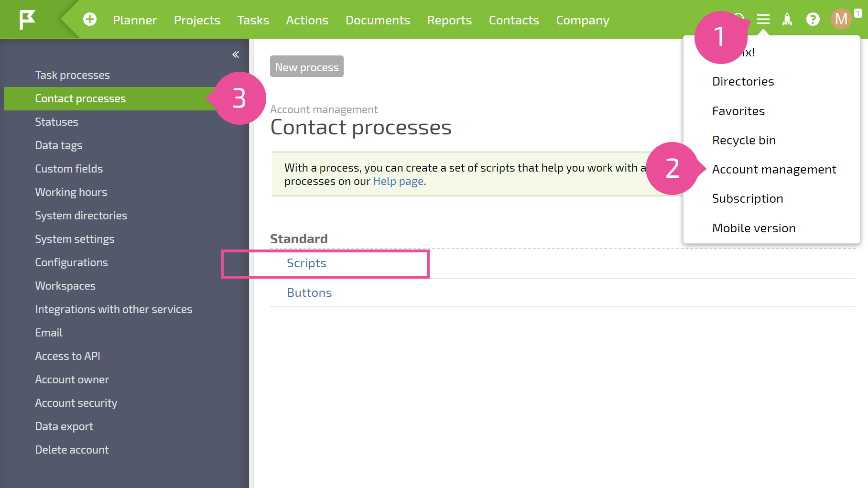Click the Planfix flag logo
This screenshot has width=868, height=488.
[27, 20]
